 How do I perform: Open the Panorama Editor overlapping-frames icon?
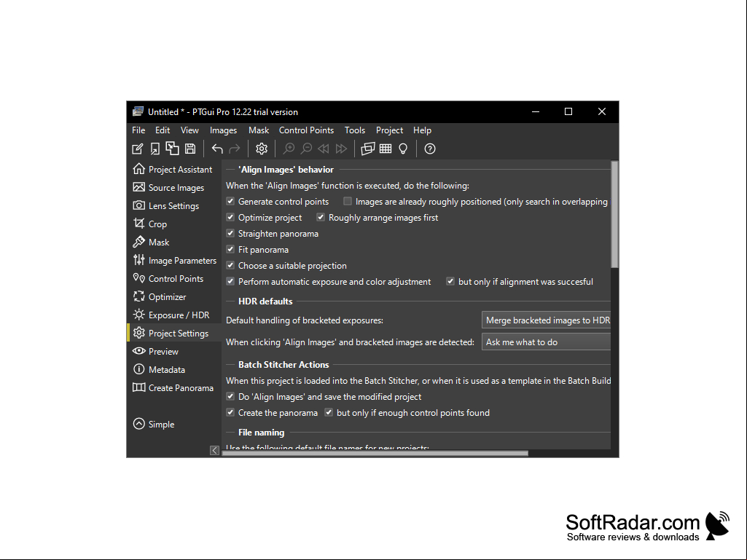(368, 149)
